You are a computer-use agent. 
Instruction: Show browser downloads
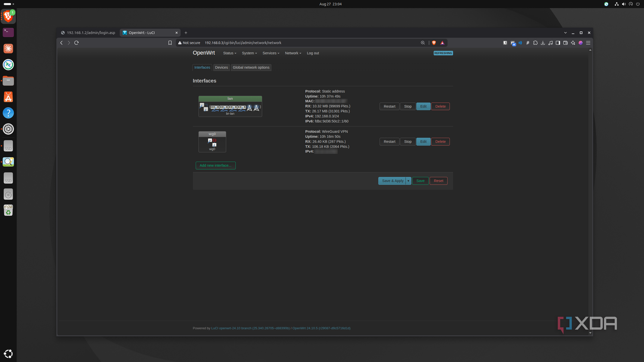point(543,43)
